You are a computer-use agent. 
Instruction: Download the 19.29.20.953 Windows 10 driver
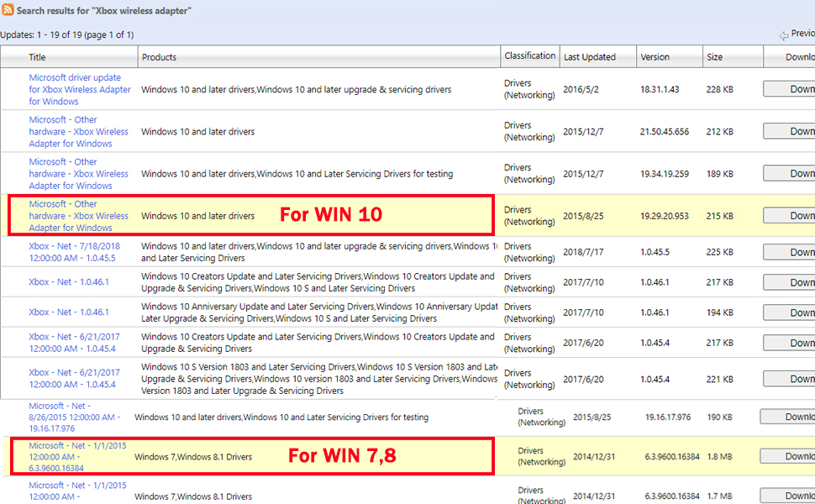click(x=789, y=215)
